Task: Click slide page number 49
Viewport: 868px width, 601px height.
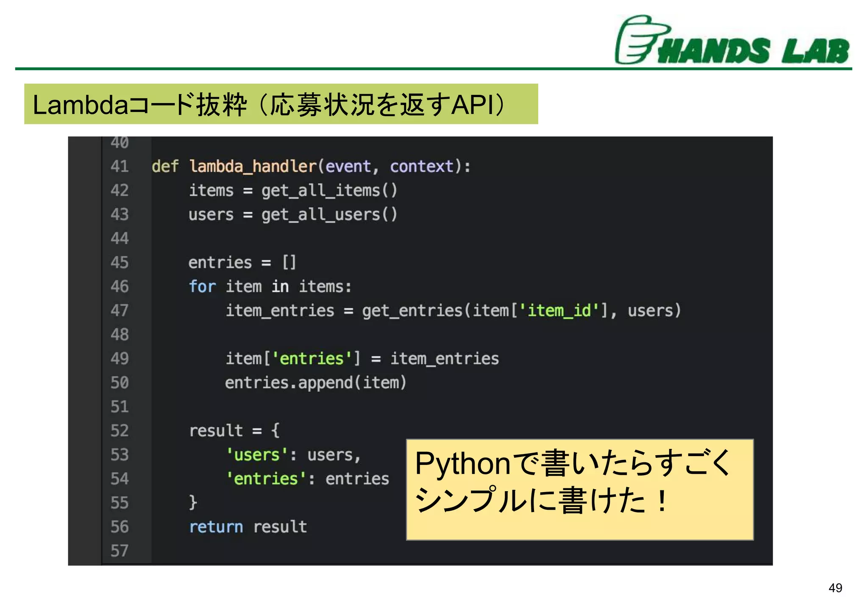Action: [x=835, y=588]
